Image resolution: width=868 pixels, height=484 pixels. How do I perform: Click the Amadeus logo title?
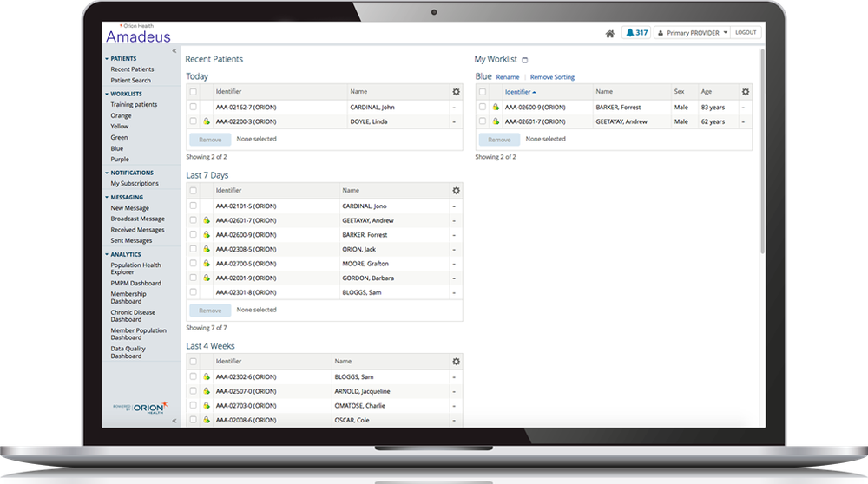click(138, 36)
